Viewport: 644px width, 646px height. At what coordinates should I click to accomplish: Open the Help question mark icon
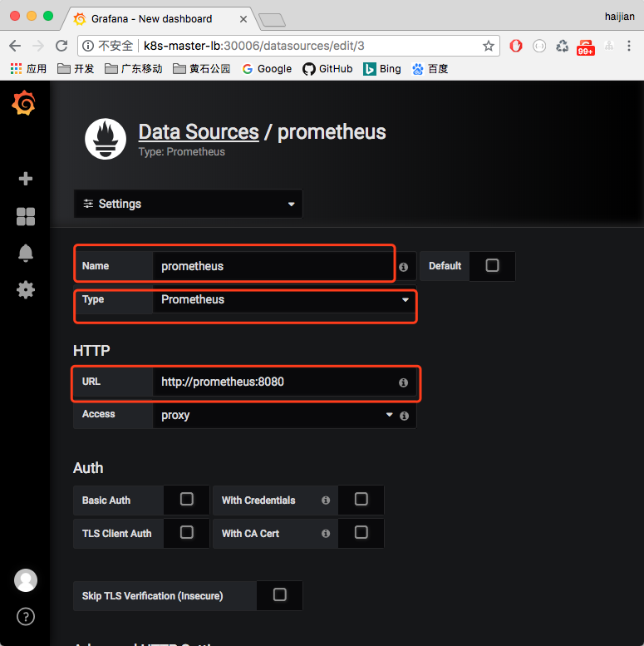click(26, 617)
